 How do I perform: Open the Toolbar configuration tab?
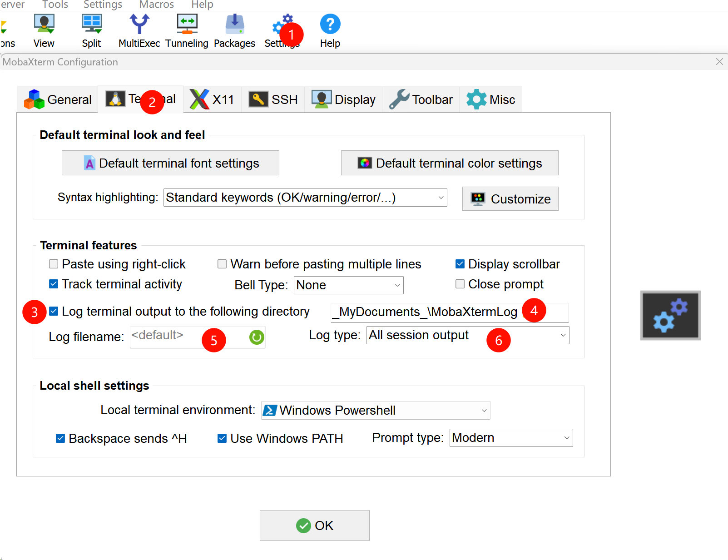421,99
